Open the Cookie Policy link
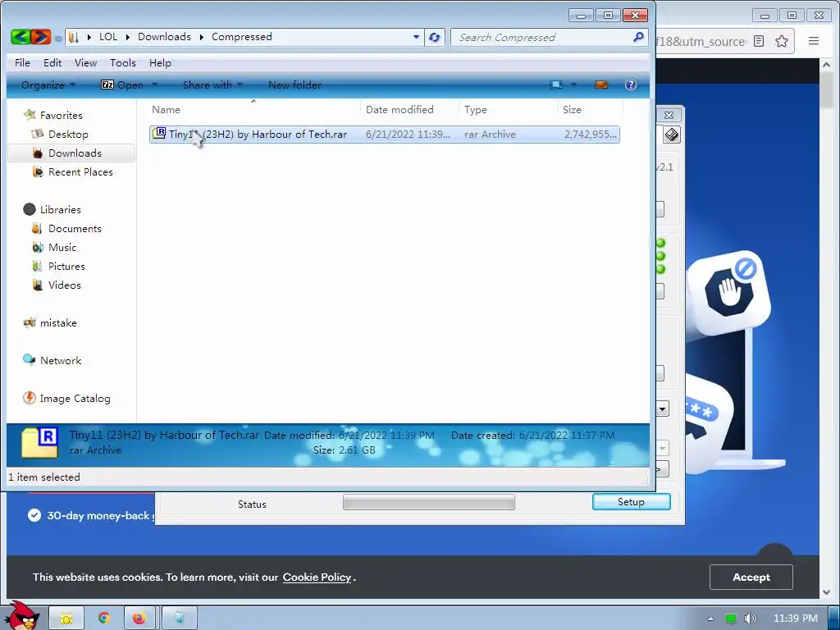 pos(317,577)
